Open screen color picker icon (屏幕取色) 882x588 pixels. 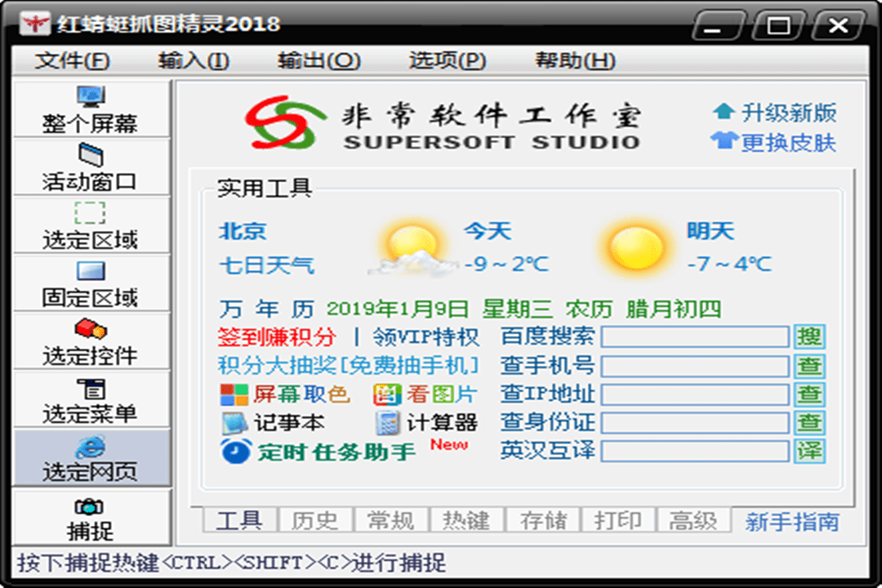coord(234,394)
